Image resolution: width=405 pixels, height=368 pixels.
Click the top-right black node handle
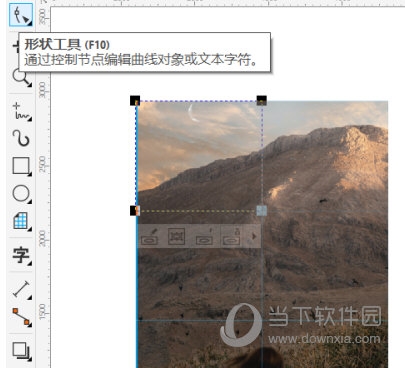262,100
